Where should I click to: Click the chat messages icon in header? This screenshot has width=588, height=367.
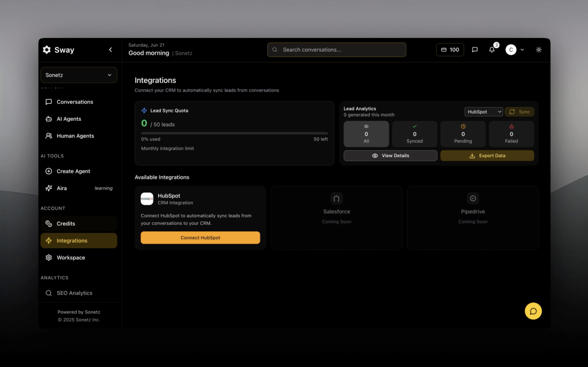(475, 50)
